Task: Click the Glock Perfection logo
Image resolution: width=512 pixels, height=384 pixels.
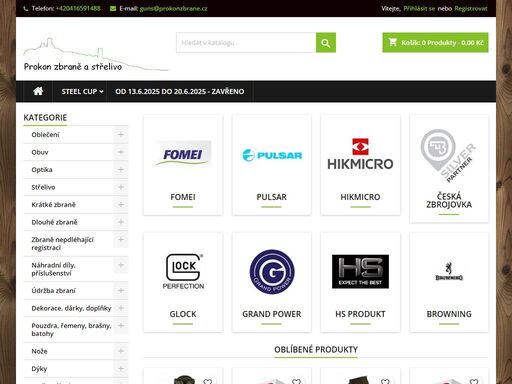Action: click(183, 271)
